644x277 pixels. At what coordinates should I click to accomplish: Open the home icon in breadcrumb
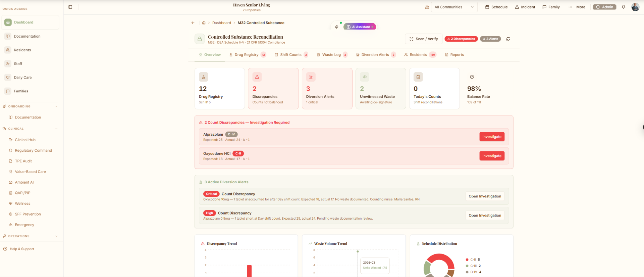[204, 23]
